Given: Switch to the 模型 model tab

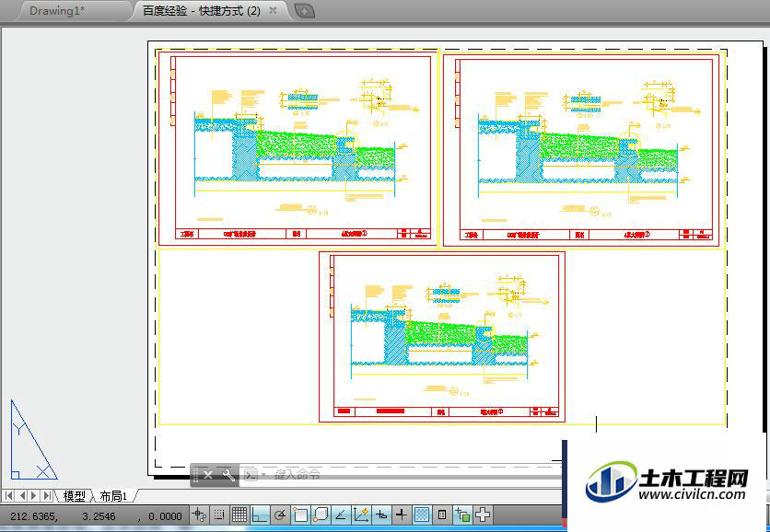Looking at the screenshot, I should tap(75, 496).
